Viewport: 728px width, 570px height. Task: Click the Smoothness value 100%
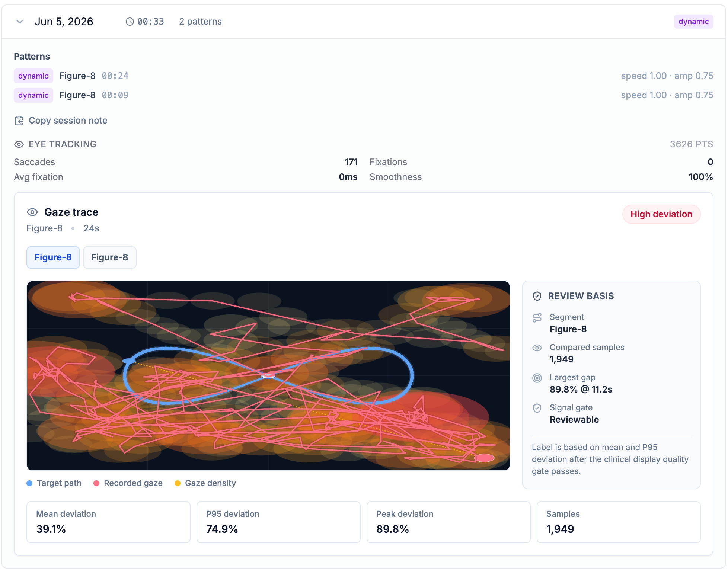701,177
